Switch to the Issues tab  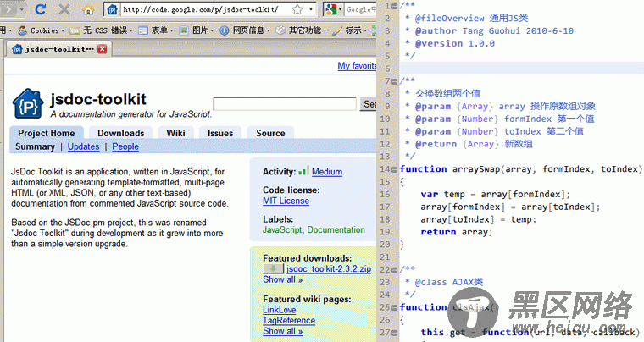[220, 133]
